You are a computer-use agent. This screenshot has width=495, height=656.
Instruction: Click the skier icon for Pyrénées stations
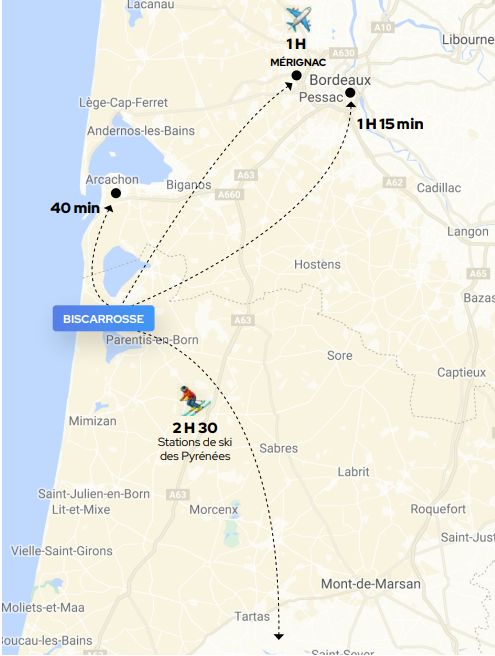(194, 401)
